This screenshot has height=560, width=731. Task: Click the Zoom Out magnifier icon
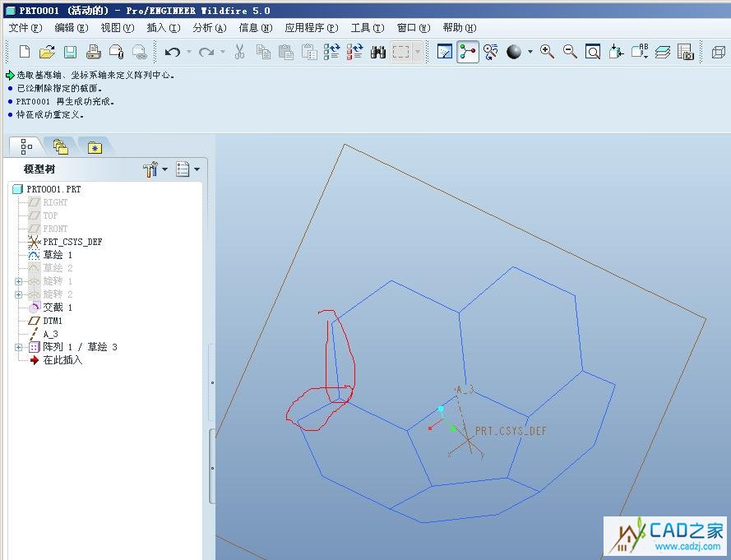coord(570,52)
